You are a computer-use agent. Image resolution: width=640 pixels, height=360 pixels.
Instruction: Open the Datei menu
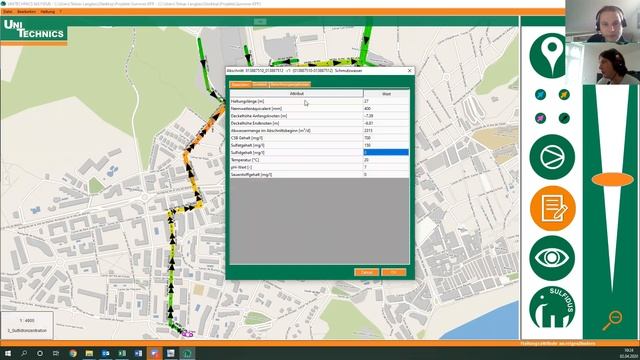[x=8, y=12]
